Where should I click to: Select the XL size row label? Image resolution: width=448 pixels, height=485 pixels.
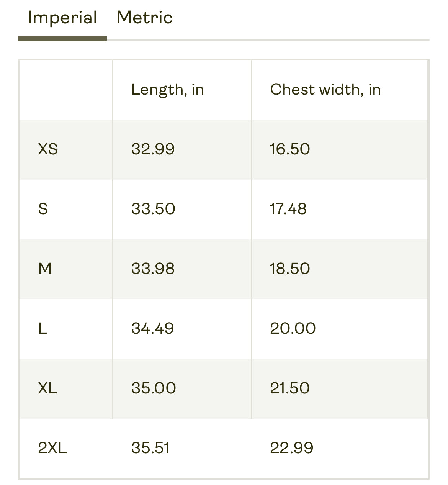47,388
